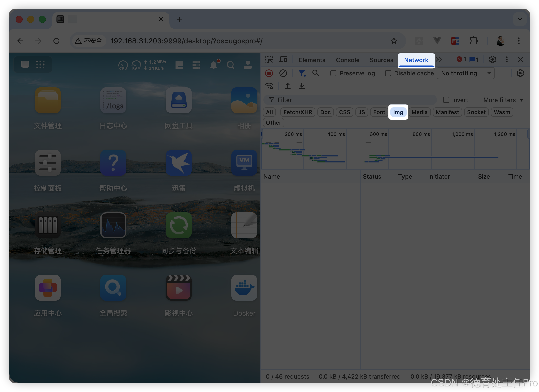Enable the Preserve log checkbox
Viewport: 539px width, 392px height.
(x=333, y=73)
